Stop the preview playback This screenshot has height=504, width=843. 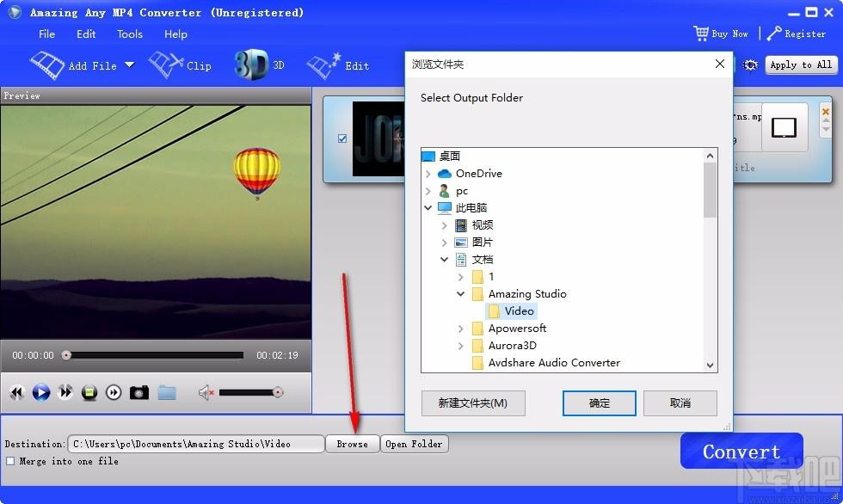[x=89, y=393]
